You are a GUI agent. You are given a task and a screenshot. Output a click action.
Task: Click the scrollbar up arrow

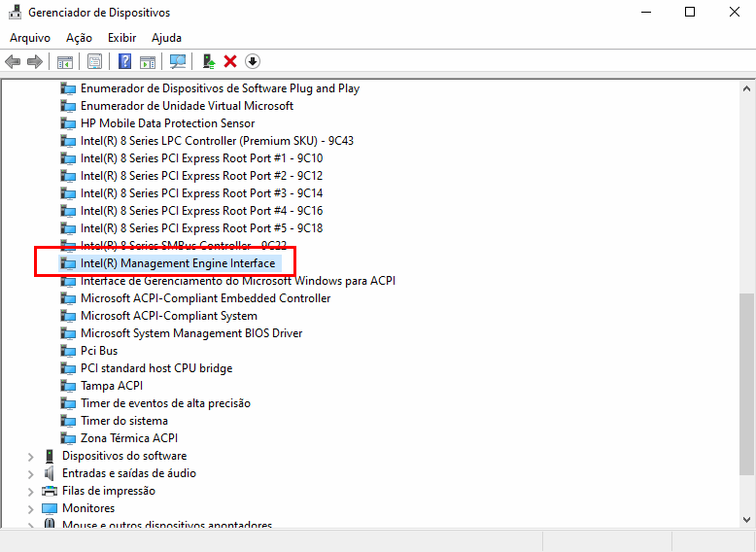[x=746, y=88]
